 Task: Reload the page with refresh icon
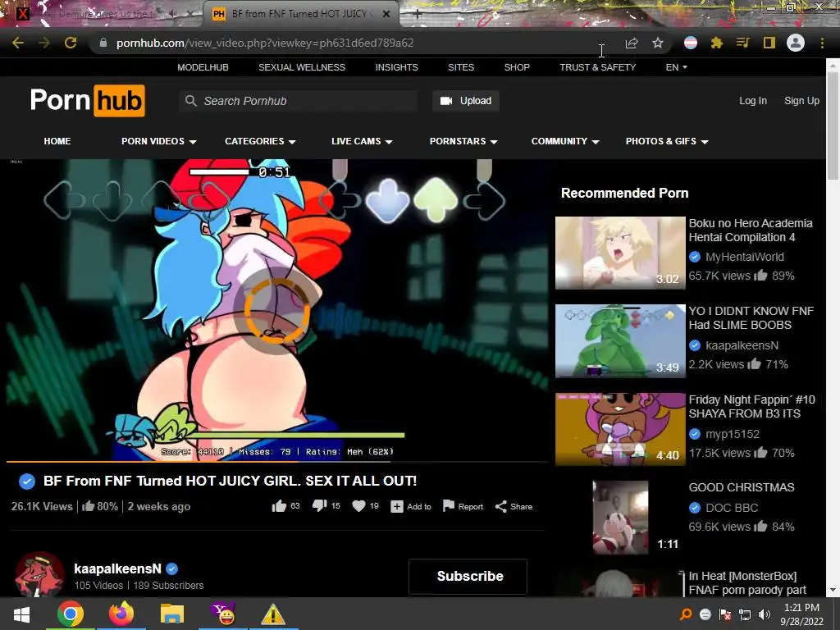[x=71, y=43]
